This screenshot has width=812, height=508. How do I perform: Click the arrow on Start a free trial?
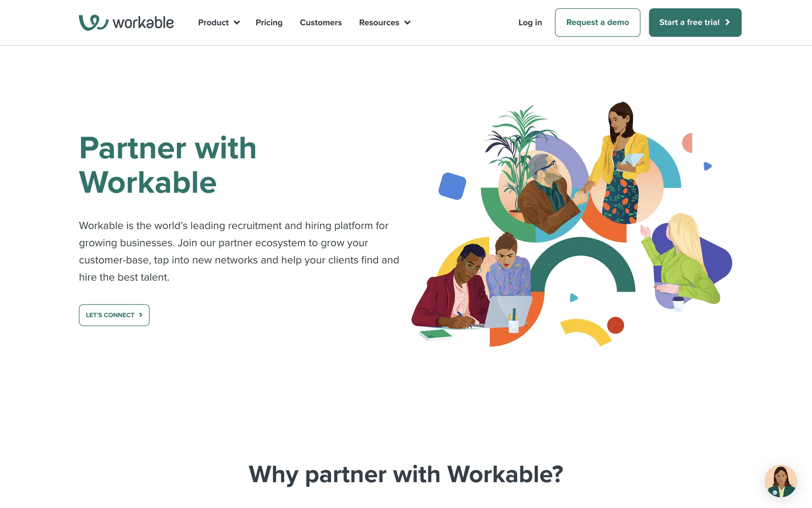click(727, 22)
